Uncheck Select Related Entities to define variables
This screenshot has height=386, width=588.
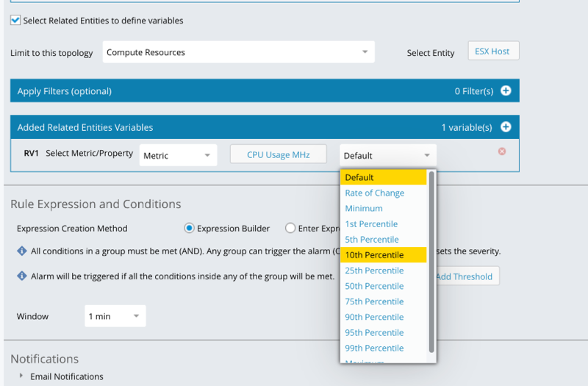(x=15, y=21)
